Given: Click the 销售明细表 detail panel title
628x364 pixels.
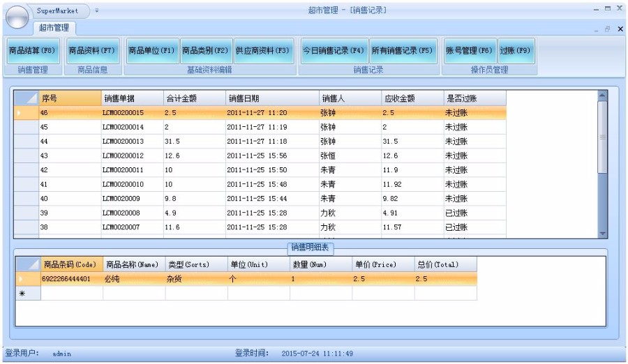Looking at the screenshot, I should coord(310,248).
